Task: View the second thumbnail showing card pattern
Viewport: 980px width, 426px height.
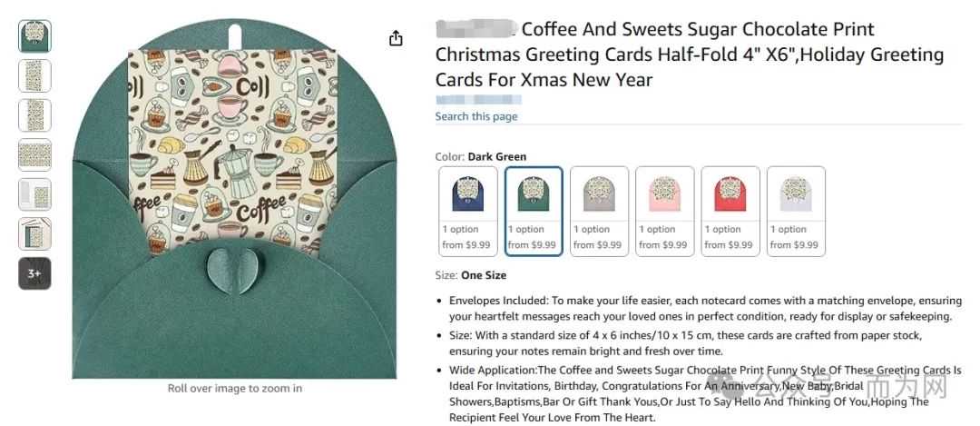Action: [x=34, y=76]
